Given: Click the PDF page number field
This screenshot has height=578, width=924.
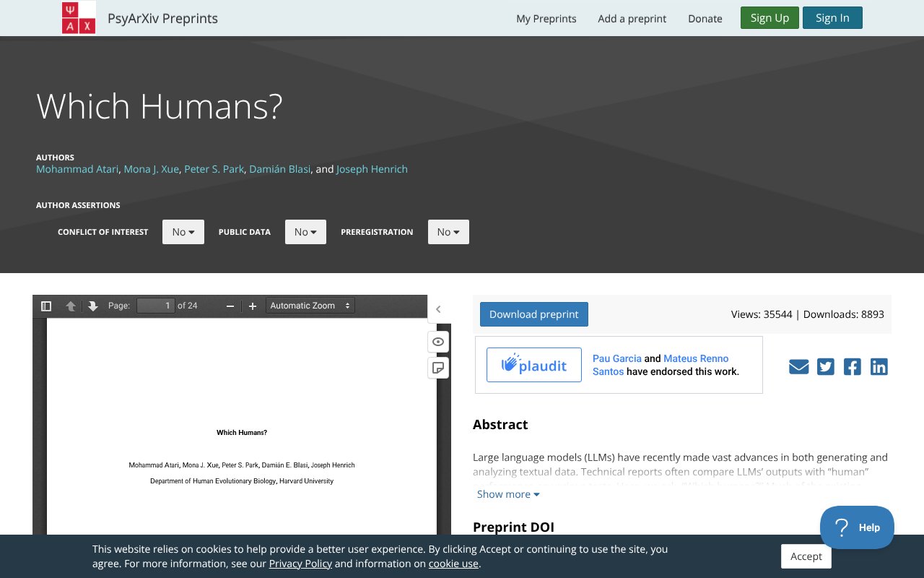Looking at the screenshot, I should (x=156, y=306).
